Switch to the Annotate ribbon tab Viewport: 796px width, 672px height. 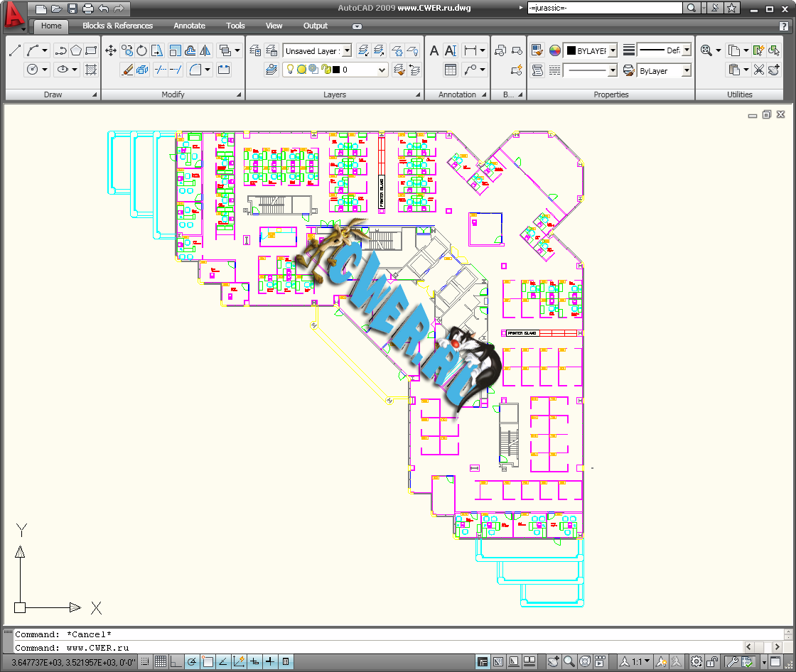(x=189, y=26)
